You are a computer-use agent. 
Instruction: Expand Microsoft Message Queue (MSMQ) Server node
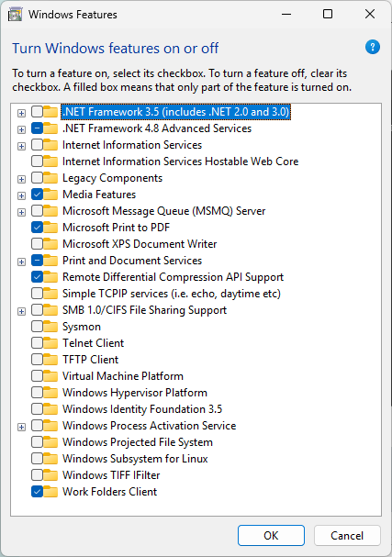click(22, 212)
